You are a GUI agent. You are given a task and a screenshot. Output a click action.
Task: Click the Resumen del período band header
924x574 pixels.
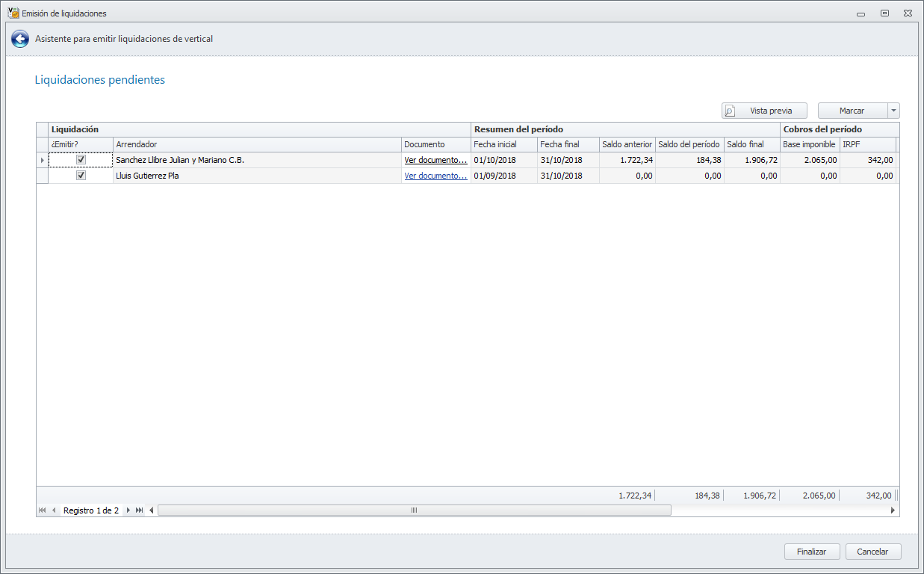pos(626,130)
